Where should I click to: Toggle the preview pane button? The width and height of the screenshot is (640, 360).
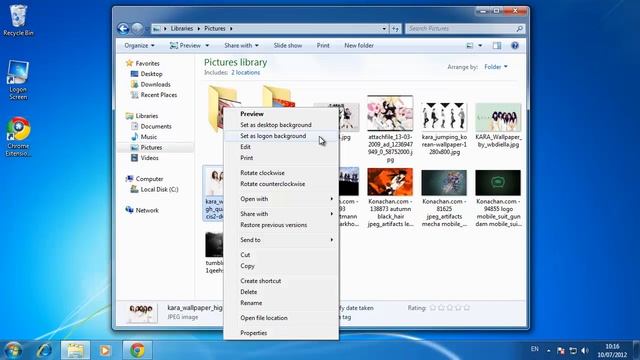point(497,45)
